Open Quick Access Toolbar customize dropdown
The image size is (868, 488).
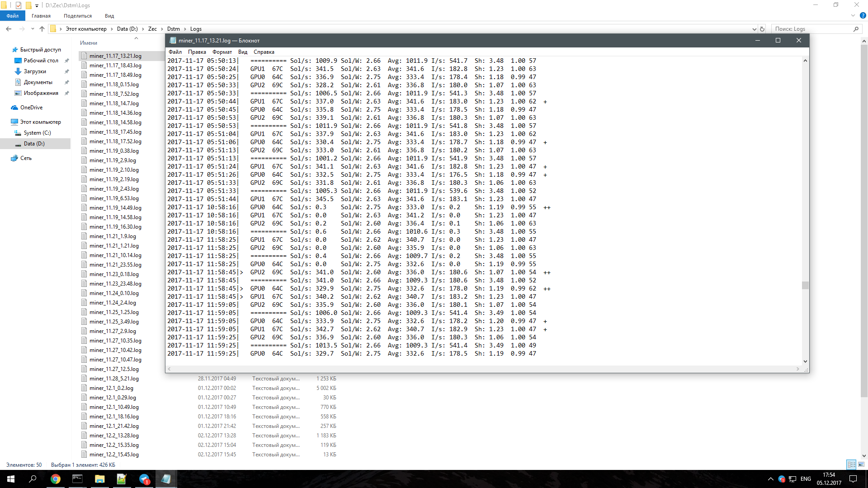coord(37,5)
